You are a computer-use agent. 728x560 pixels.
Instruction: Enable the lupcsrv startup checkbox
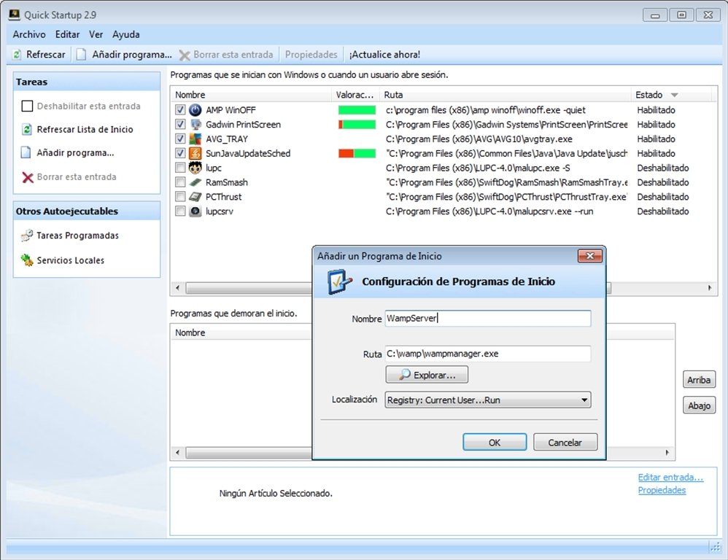pos(180,211)
